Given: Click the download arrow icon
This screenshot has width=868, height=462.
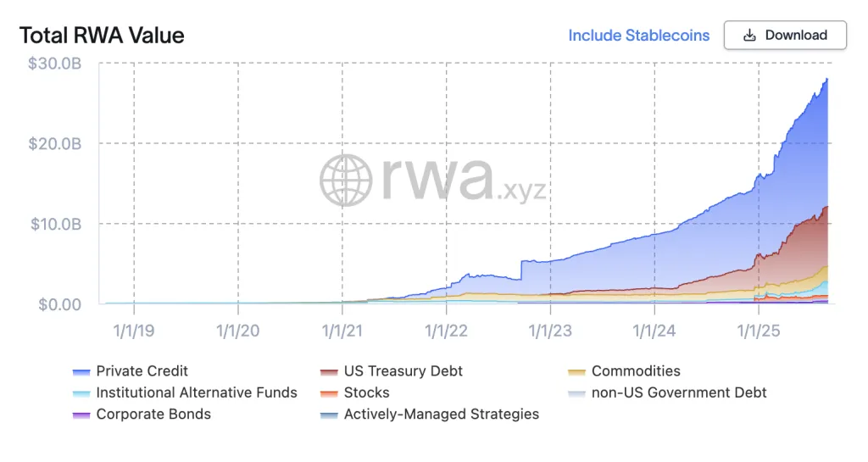Looking at the screenshot, I should 749,36.
